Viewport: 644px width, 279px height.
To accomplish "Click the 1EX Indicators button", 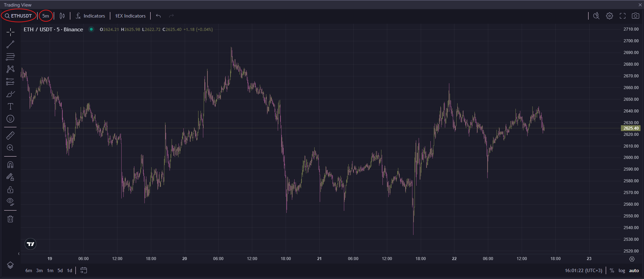I will 130,16.
